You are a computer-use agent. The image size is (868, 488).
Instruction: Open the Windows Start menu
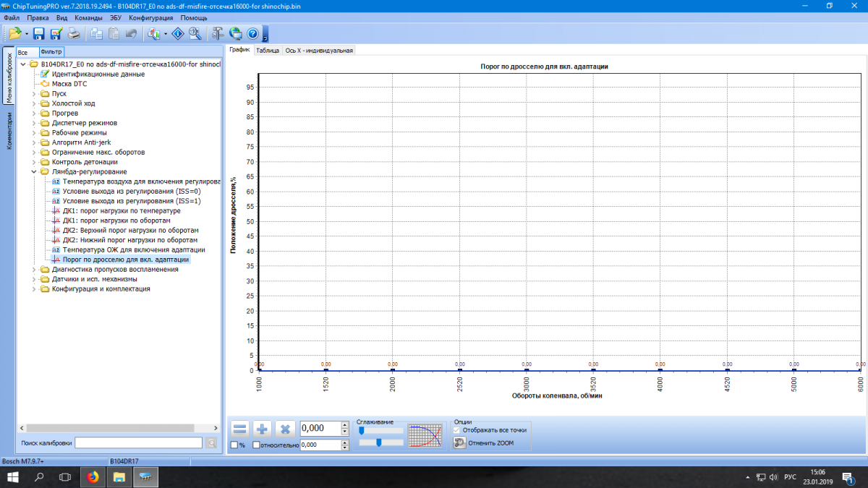point(13,477)
